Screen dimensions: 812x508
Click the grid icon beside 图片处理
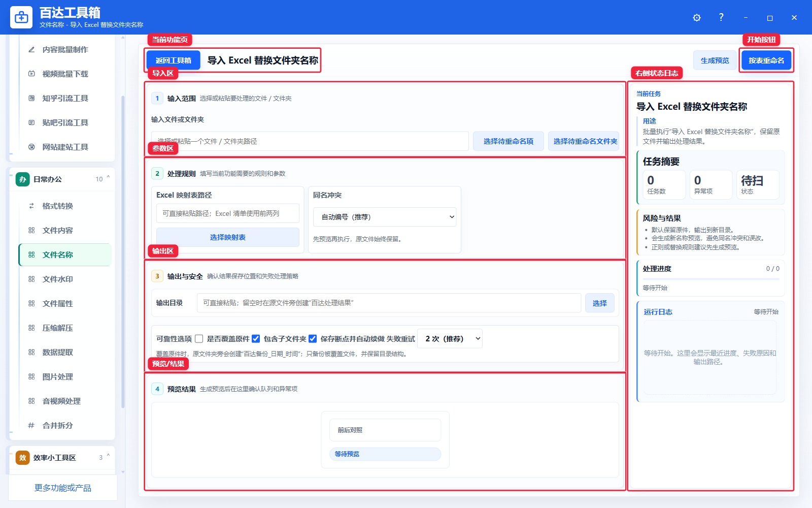(31, 377)
